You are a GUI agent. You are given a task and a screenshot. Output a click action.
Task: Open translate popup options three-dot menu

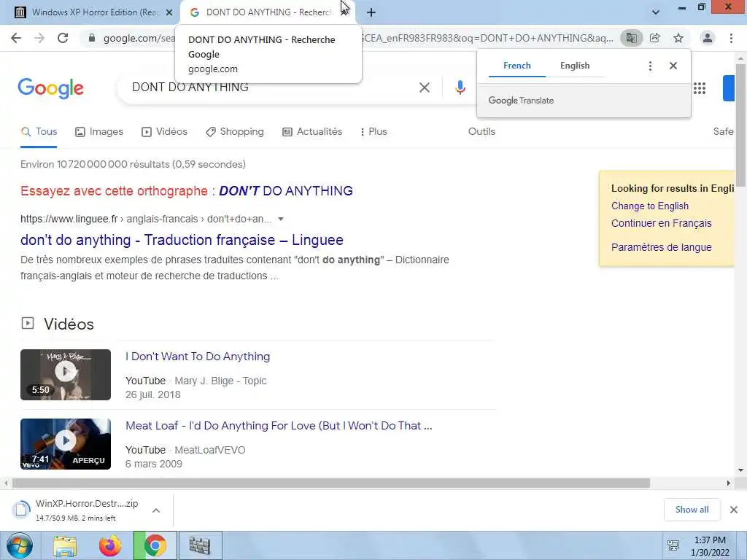click(x=650, y=66)
